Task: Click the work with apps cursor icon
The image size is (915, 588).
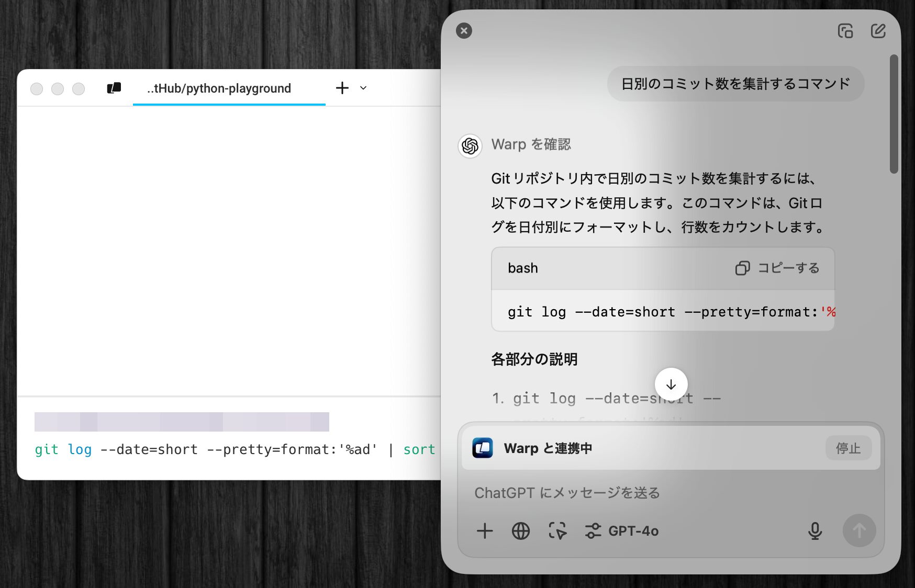Action: [x=557, y=531]
